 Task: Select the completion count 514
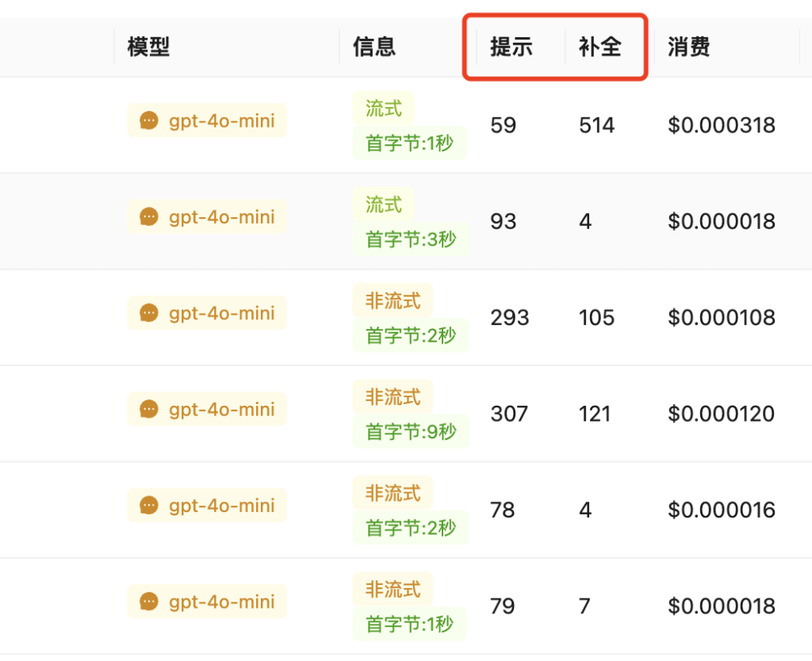[x=596, y=125]
